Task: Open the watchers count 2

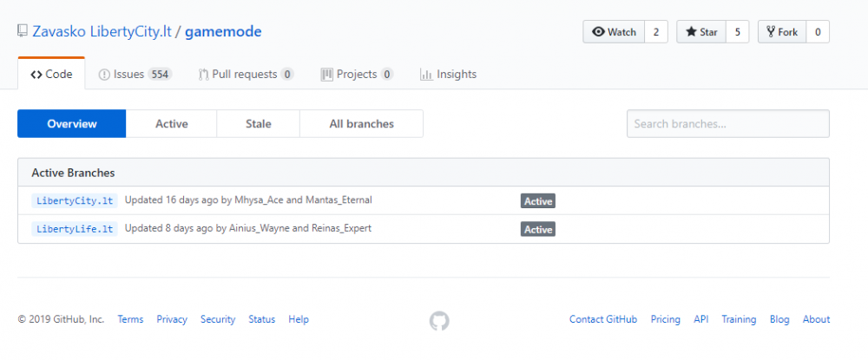Action: [x=656, y=32]
